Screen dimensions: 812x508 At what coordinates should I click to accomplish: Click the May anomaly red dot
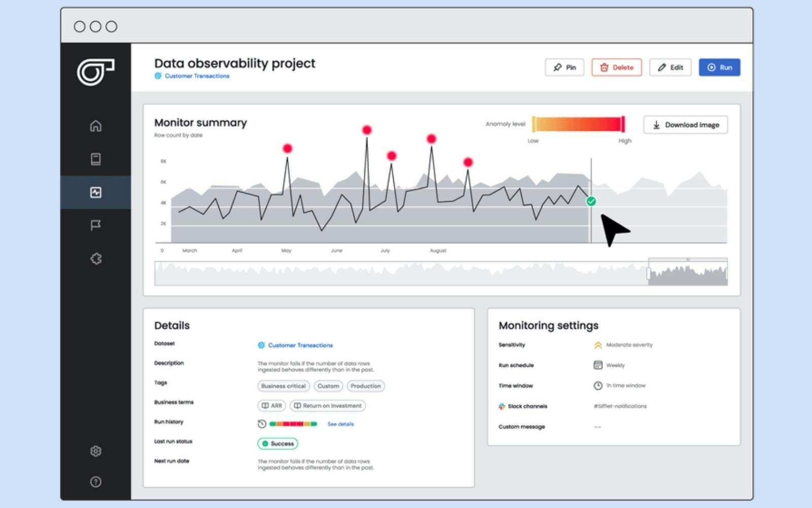tap(287, 148)
